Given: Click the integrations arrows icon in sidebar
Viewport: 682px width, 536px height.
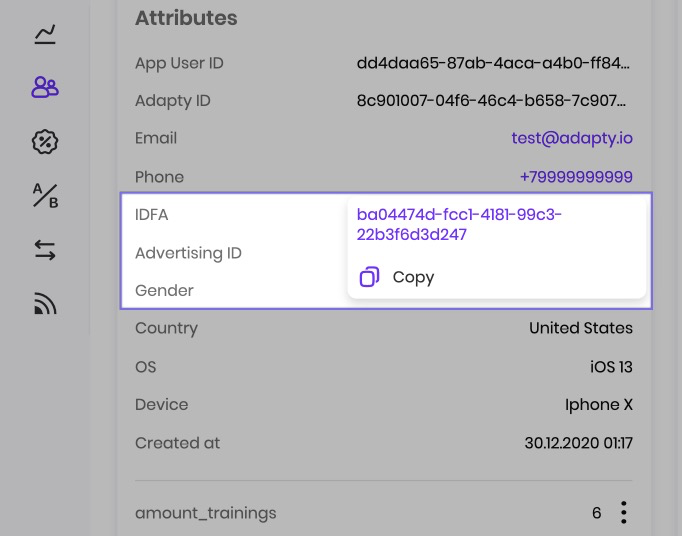Looking at the screenshot, I should click(45, 251).
